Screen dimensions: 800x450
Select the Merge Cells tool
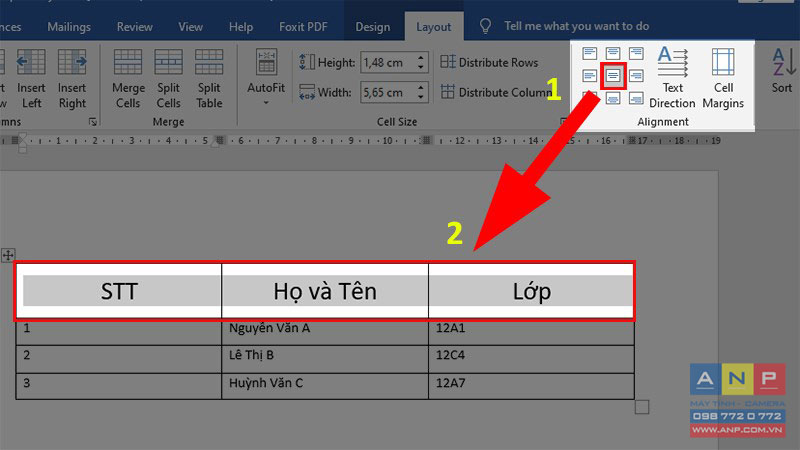tap(128, 79)
